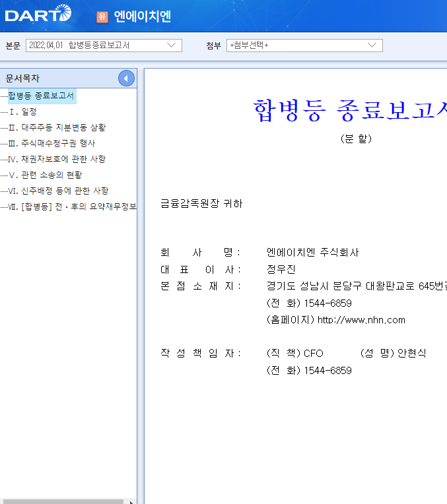Open section Ⅴ. 관련 소송의 현황
This screenshot has width=447, height=504.
tap(46, 175)
